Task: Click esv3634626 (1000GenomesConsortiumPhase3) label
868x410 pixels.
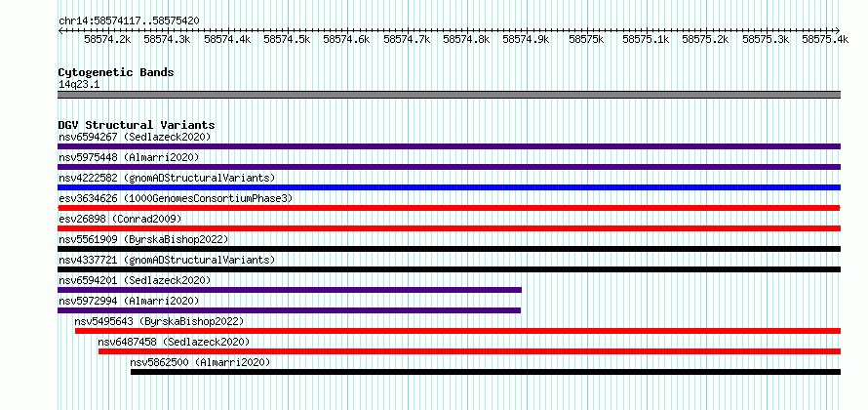Action: point(176,198)
